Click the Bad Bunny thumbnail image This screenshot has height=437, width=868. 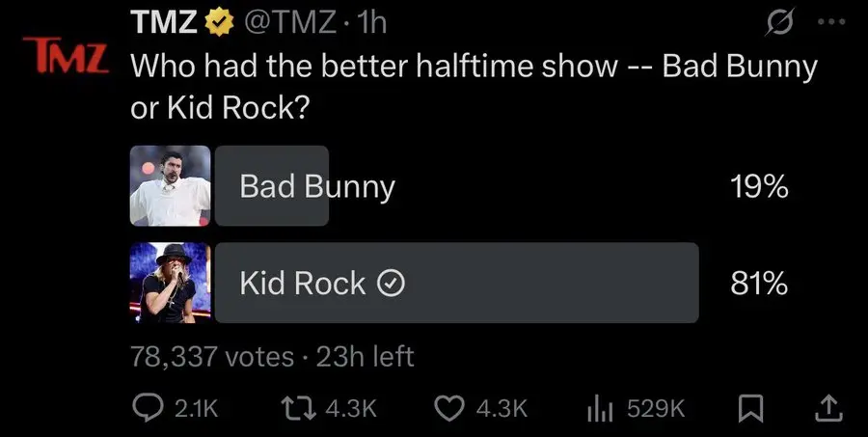point(170,185)
